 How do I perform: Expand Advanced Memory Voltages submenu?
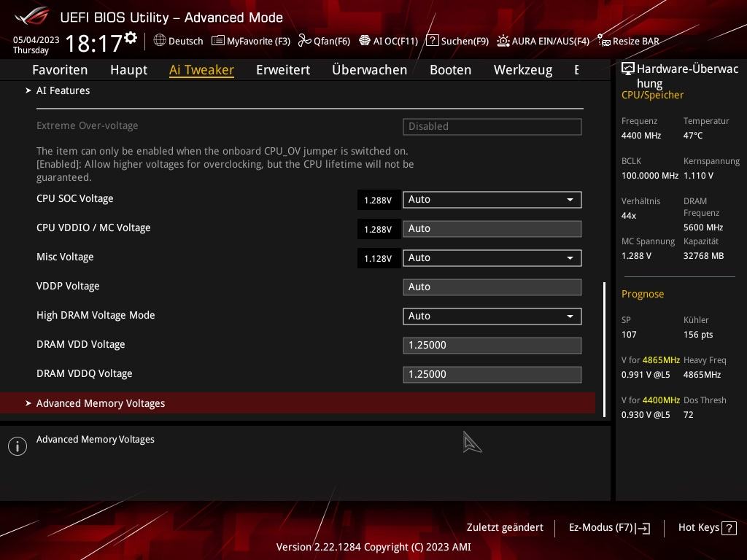pyautogui.click(x=298, y=402)
